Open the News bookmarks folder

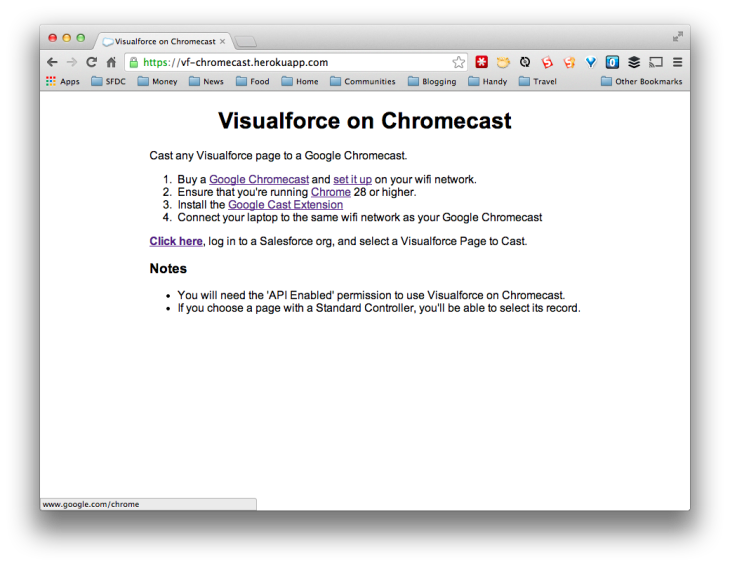coord(206,81)
